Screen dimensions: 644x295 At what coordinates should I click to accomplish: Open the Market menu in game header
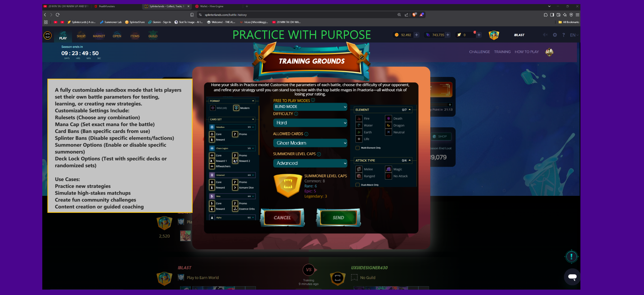pyautogui.click(x=99, y=35)
